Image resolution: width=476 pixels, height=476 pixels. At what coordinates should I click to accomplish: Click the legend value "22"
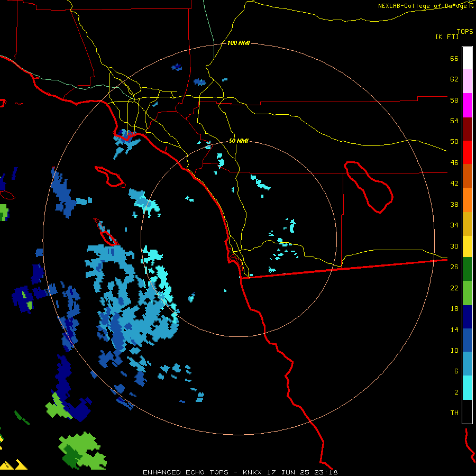tap(454, 288)
